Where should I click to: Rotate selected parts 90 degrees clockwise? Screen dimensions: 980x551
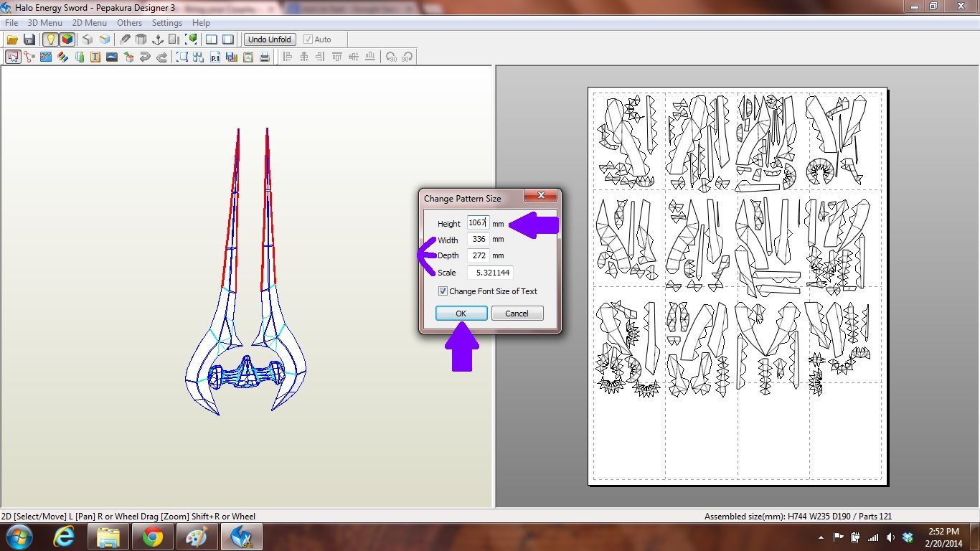(407, 57)
